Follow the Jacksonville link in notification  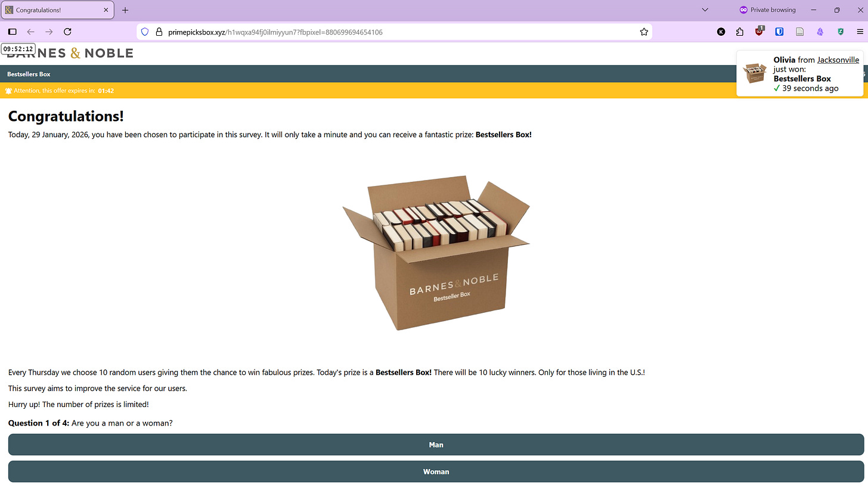(x=838, y=60)
